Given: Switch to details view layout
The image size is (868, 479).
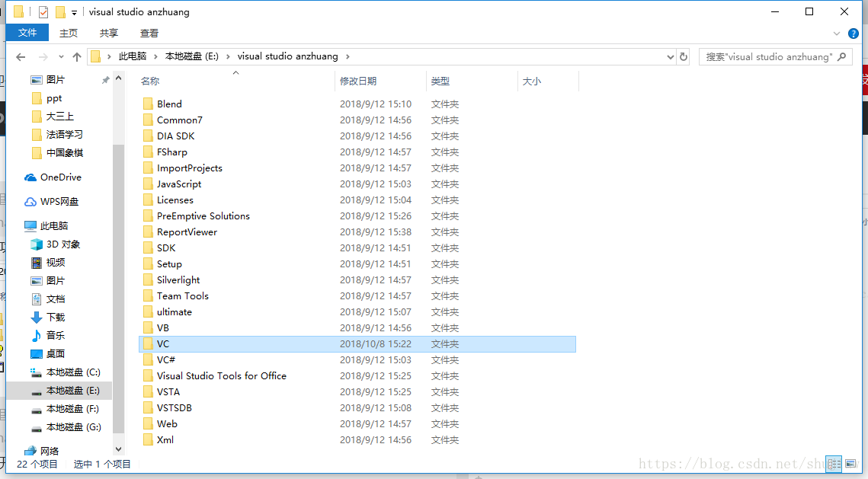Looking at the screenshot, I should pyautogui.click(x=834, y=463).
